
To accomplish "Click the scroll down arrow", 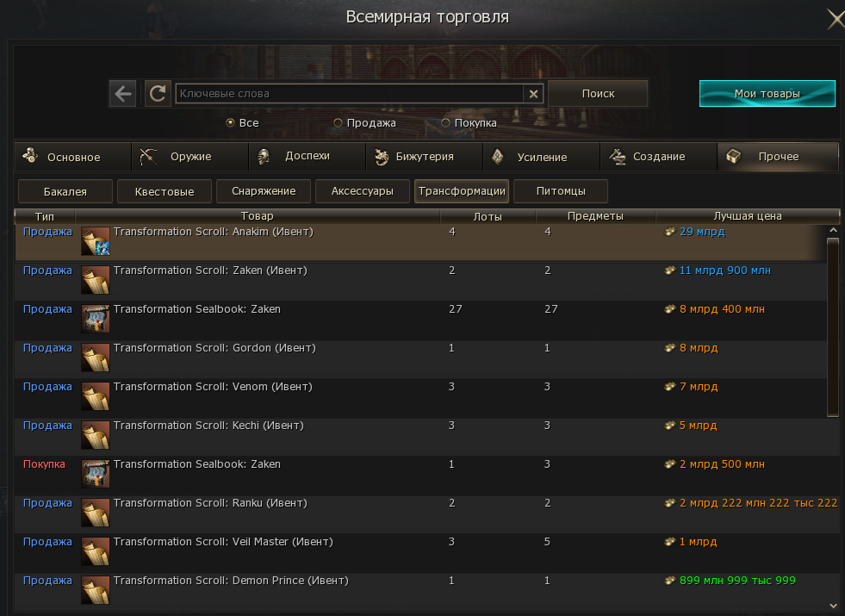I will (x=833, y=606).
